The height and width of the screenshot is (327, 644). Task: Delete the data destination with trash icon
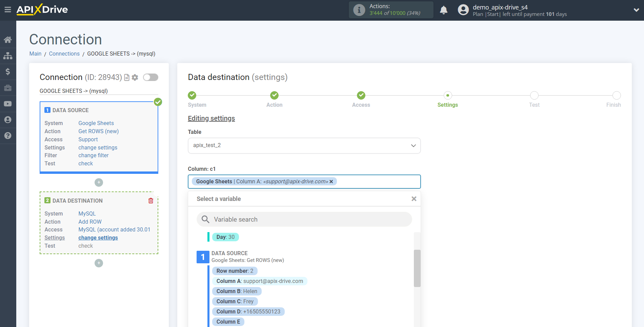tap(151, 201)
